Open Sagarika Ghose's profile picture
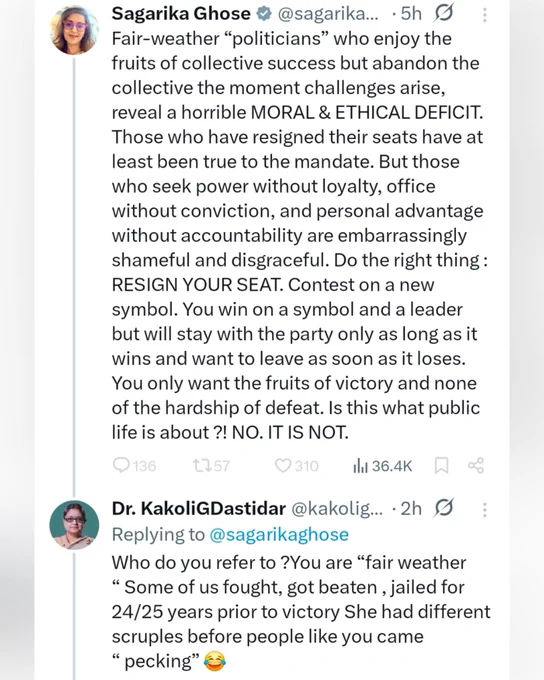 pos(75,30)
